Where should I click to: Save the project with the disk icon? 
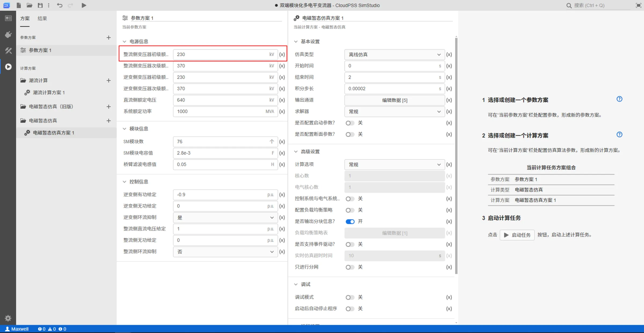click(40, 5)
